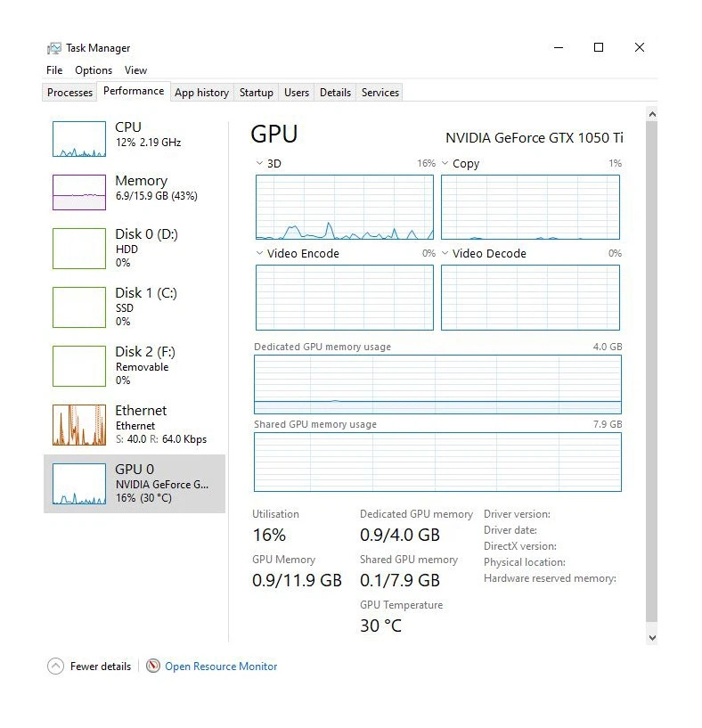Open the Video Encode engine dropdown

click(x=259, y=253)
